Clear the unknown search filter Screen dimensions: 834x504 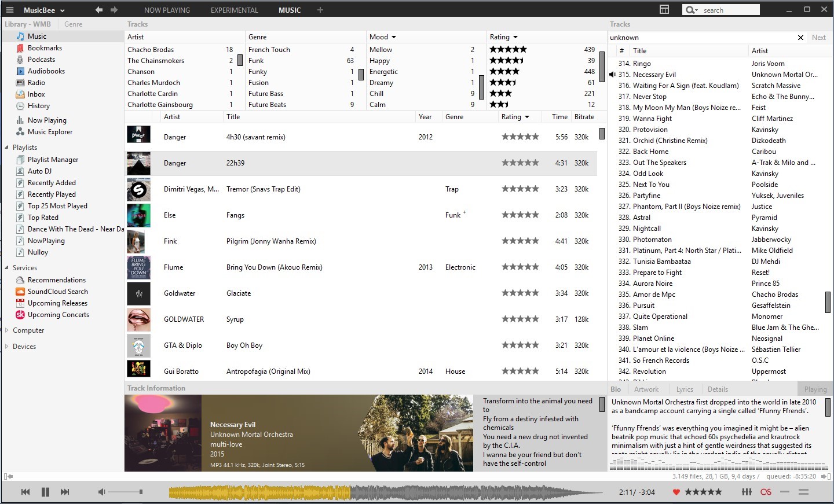coord(801,37)
